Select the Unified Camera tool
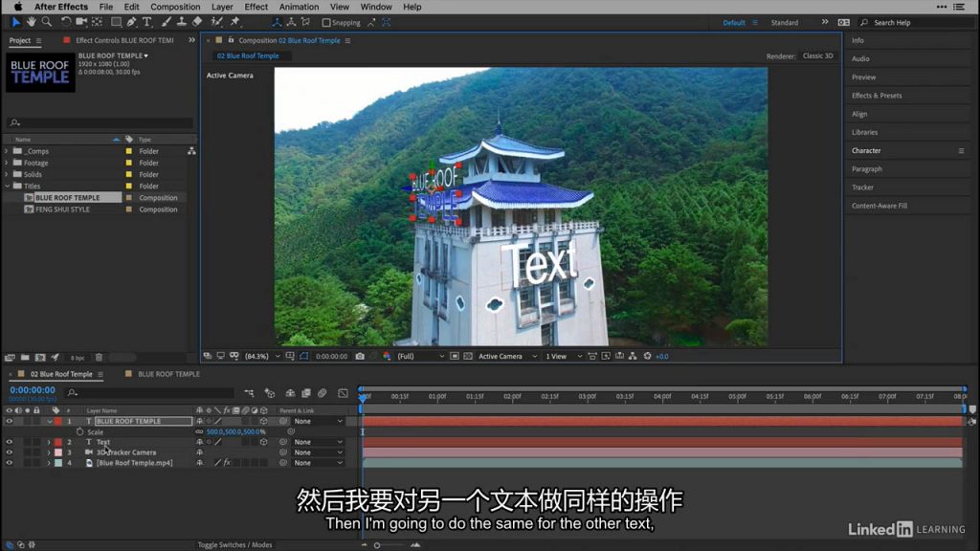Screen dimensions: 980x551 [81, 22]
